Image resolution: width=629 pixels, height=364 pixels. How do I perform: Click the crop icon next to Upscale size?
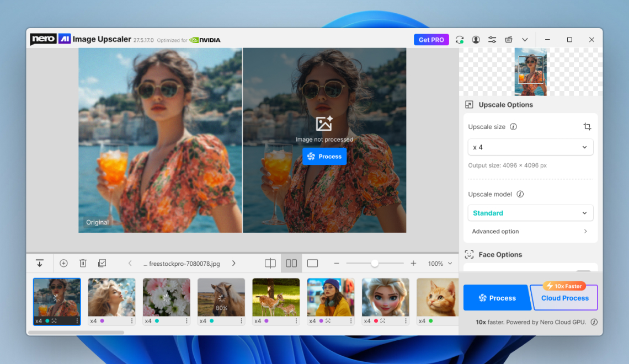pos(587,126)
